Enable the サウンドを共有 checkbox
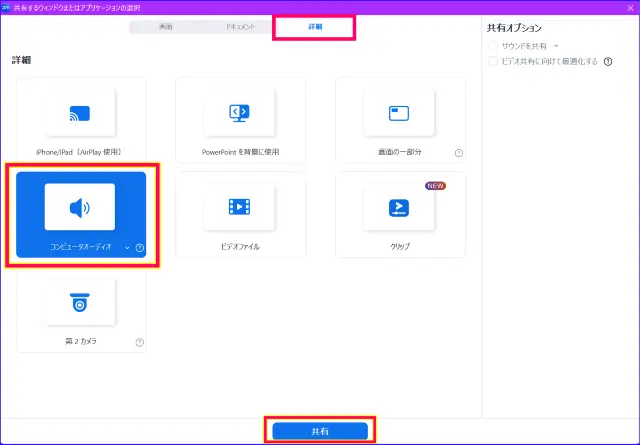This screenshot has width=640, height=445. pyautogui.click(x=492, y=46)
